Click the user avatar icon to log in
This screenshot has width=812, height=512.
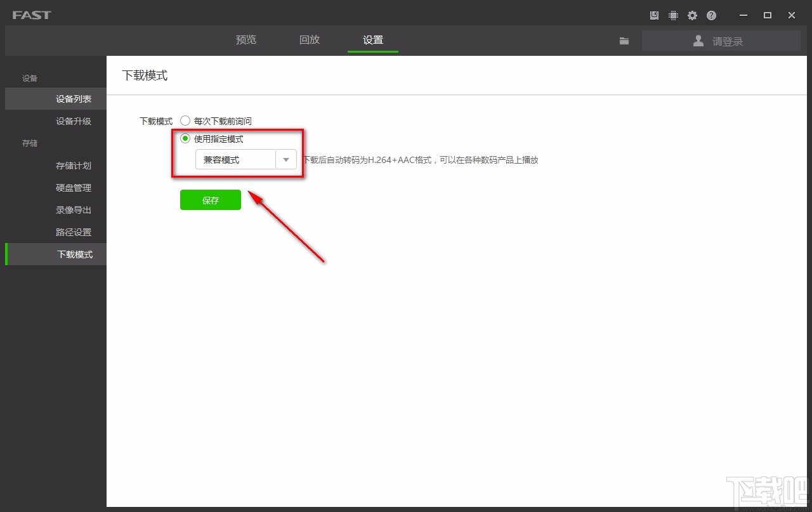coord(698,41)
